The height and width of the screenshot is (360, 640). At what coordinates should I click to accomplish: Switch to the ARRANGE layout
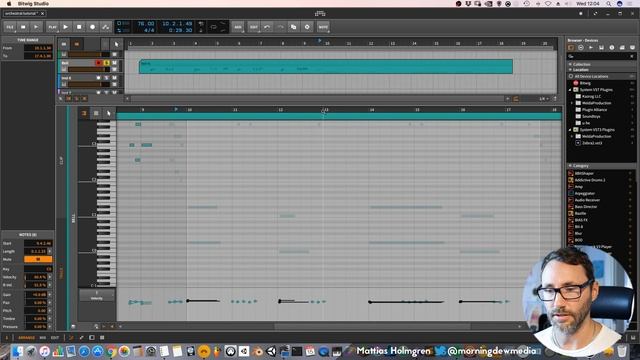coord(27,338)
